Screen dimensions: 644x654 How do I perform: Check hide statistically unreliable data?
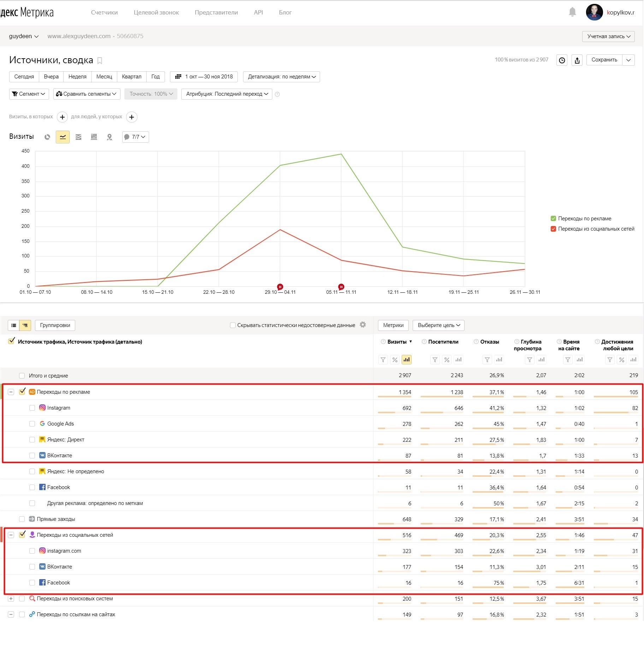pos(233,325)
